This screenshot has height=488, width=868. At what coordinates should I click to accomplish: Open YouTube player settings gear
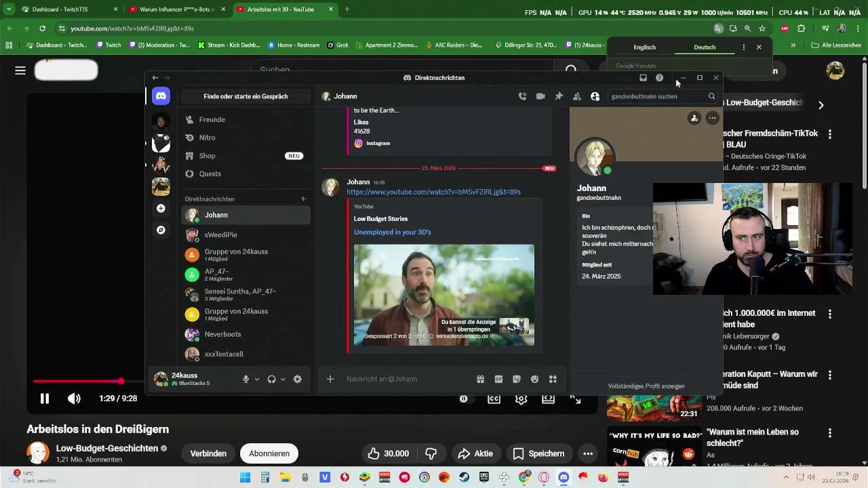pyautogui.click(x=521, y=399)
